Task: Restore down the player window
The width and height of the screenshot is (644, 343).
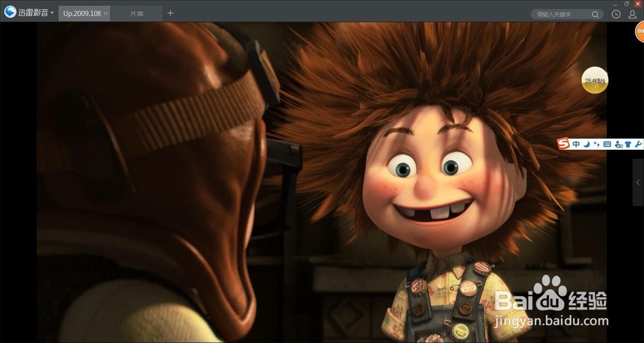Action: (x=627, y=3)
